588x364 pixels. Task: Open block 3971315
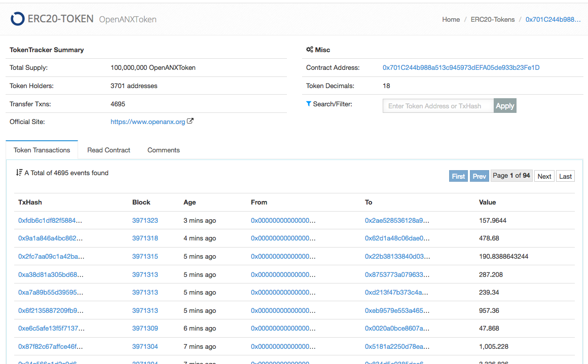tap(145, 257)
